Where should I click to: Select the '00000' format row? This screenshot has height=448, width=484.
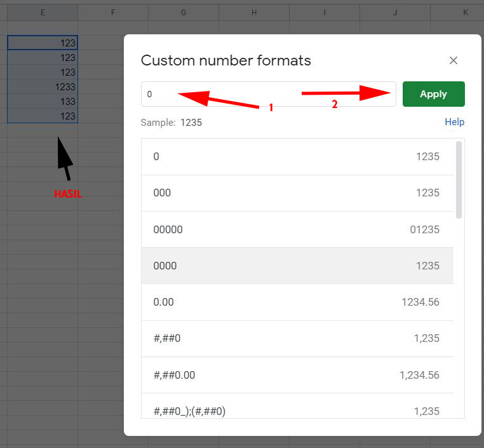click(297, 229)
